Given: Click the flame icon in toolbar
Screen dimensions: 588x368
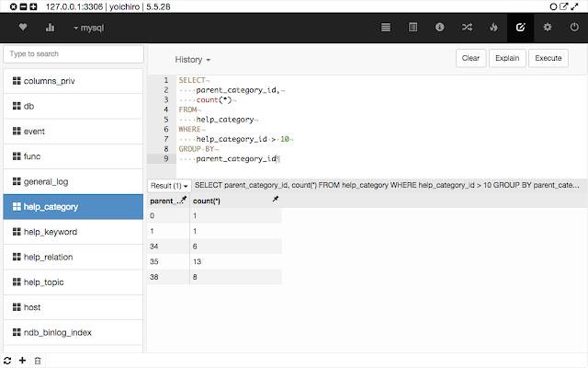Looking at the screenshot, I should 493,28.
